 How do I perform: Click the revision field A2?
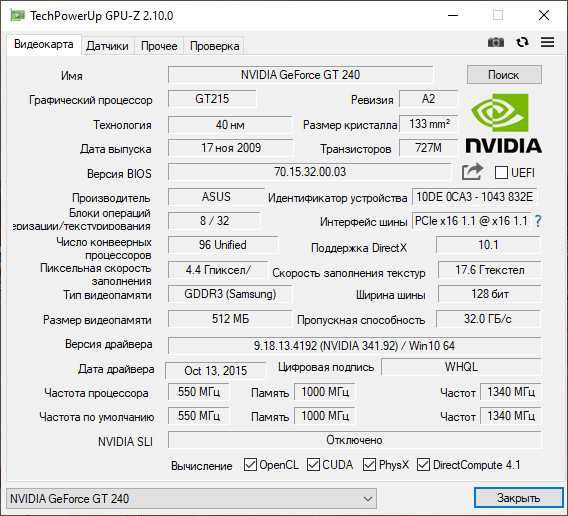click(x=428, y=99)
